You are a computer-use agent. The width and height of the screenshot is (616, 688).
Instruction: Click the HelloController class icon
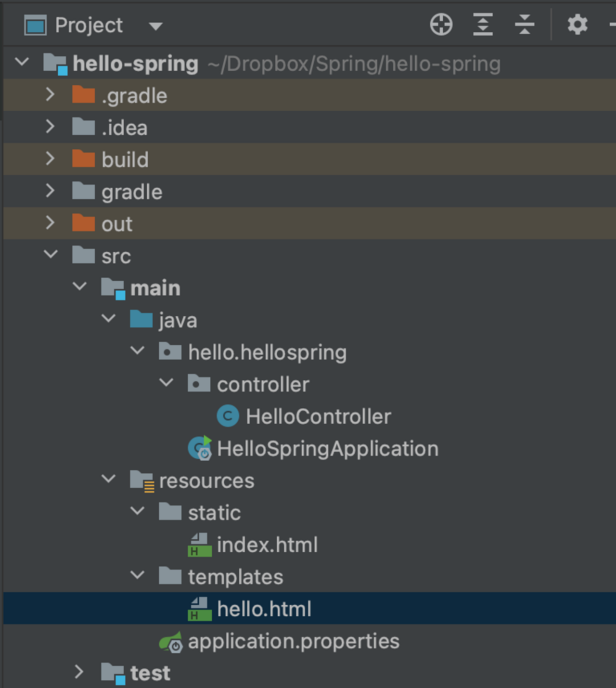coord(228,416)
